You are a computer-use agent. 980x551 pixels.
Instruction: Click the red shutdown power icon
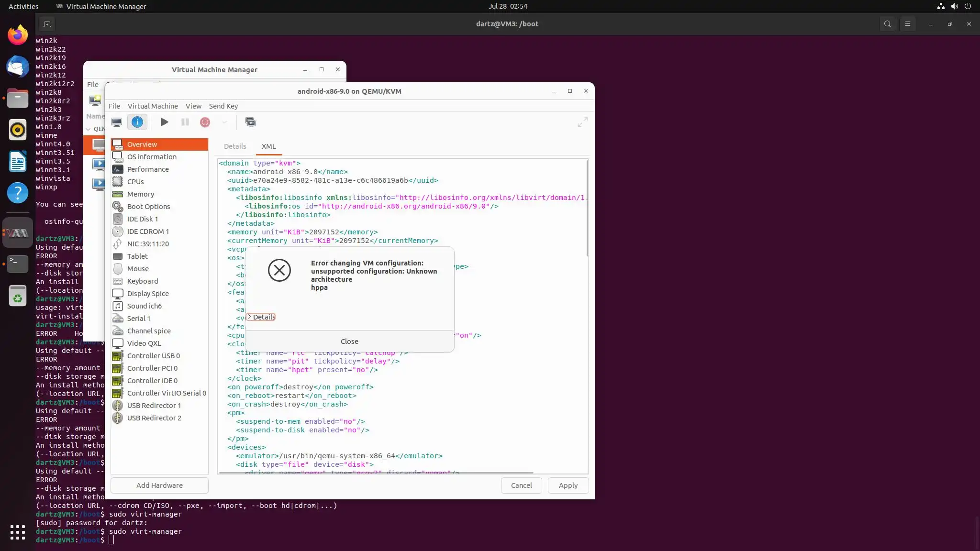205,122
